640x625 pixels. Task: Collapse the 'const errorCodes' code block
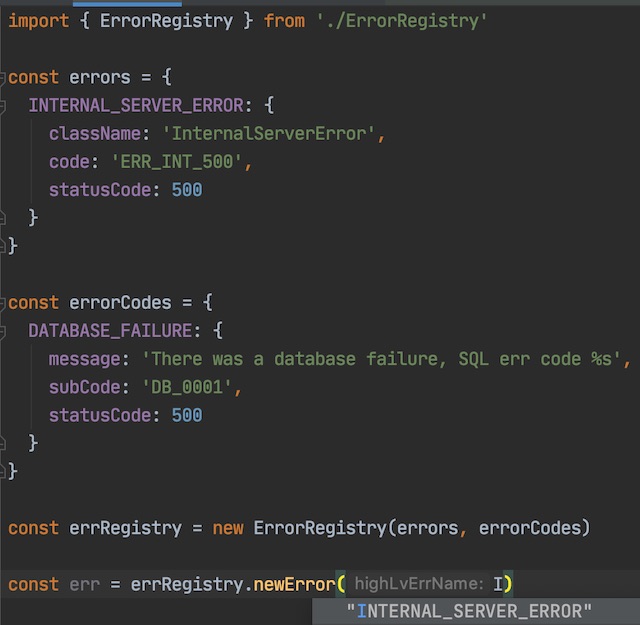[2, 303]
